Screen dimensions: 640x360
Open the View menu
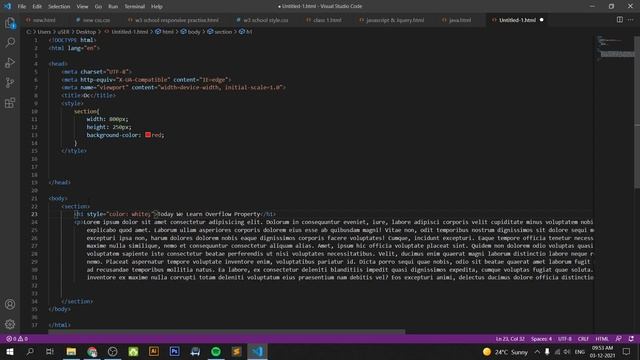82,7
